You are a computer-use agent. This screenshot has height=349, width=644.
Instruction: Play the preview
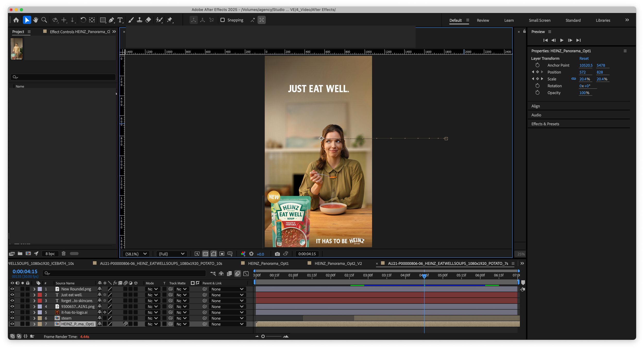pos(562,40)
